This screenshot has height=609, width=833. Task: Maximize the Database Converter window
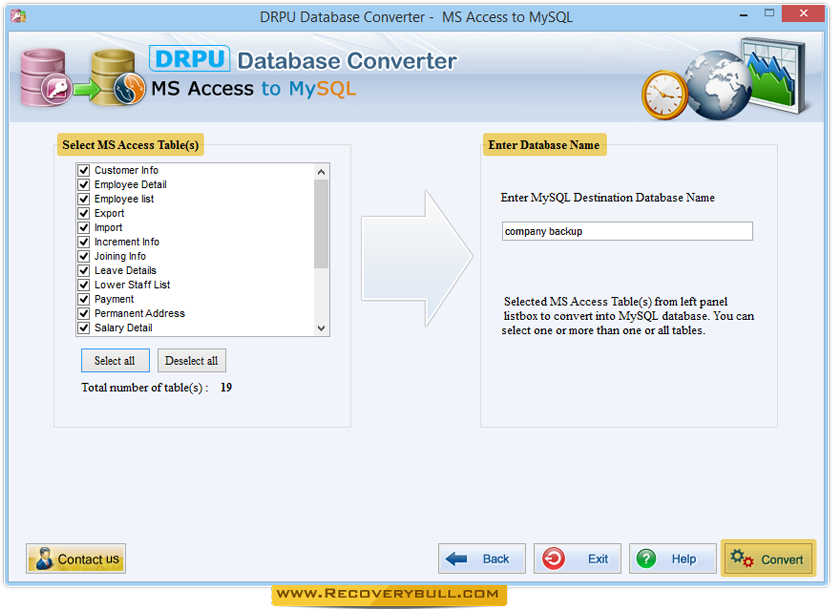(x=769, y=13)
